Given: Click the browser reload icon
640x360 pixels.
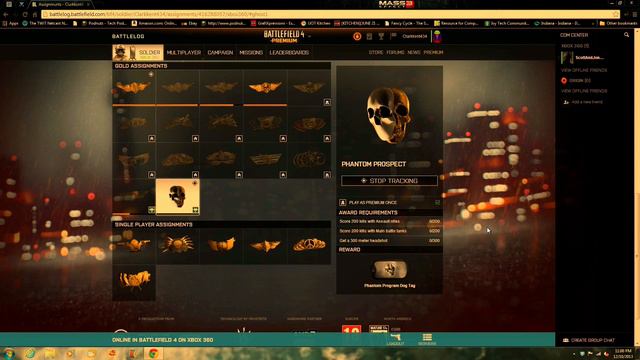Looking at the screenshot, I should click(x=25, y=14).
